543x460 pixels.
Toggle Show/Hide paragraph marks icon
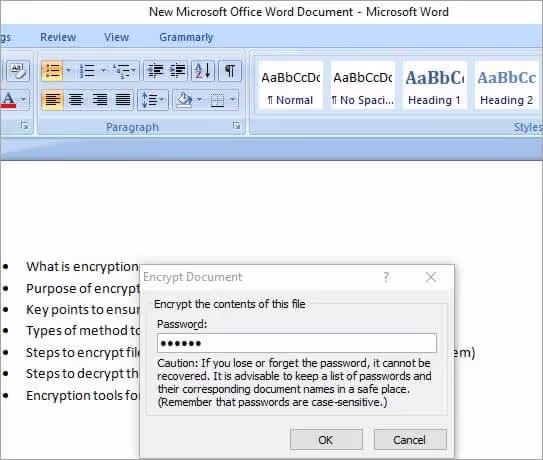point(230,71)
